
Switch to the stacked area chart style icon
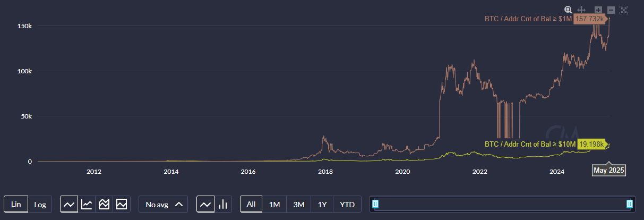(x=104, y=204)
